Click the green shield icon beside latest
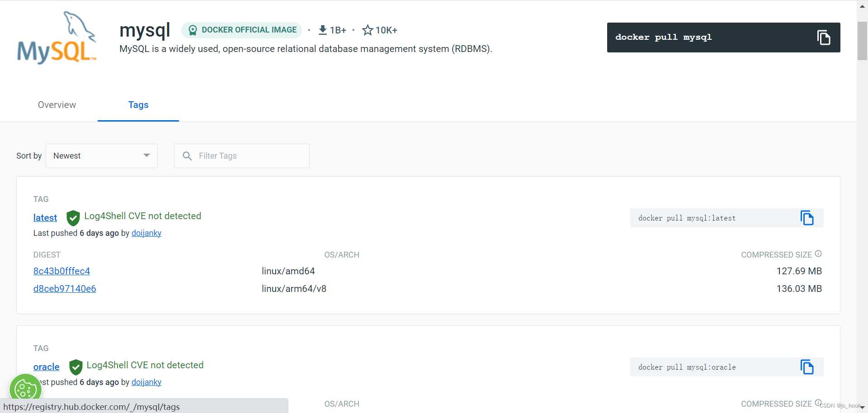 click(x=73, y=218)
